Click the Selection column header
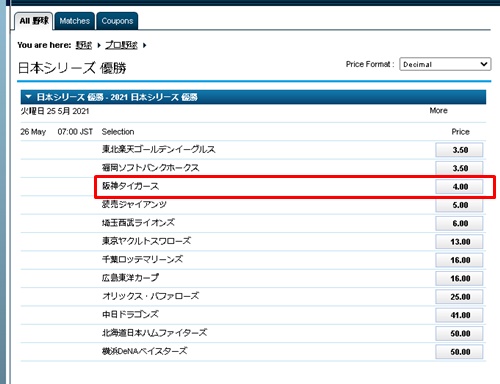Image resolution: width=500 pixels, height=384 pixels. pos(118,132)
